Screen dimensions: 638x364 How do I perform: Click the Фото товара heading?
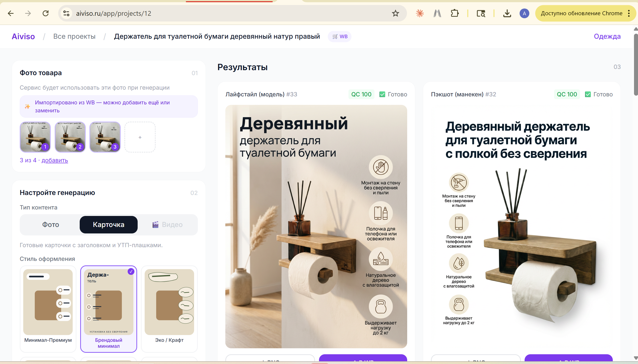click(x=41, y=73)
